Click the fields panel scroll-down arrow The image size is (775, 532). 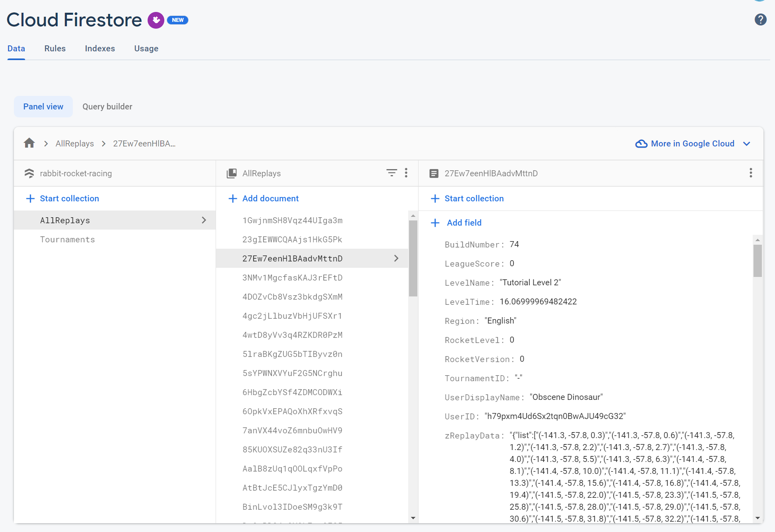[757, 518]
